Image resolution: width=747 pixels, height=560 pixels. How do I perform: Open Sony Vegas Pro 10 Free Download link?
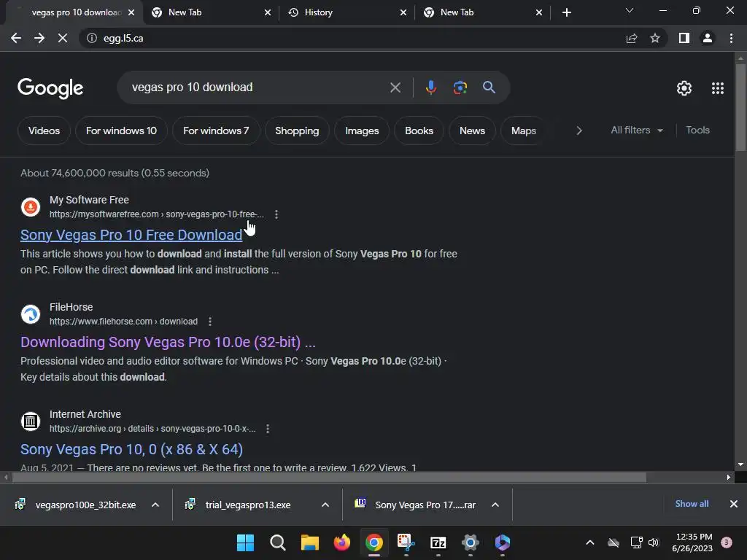point(131,235)
